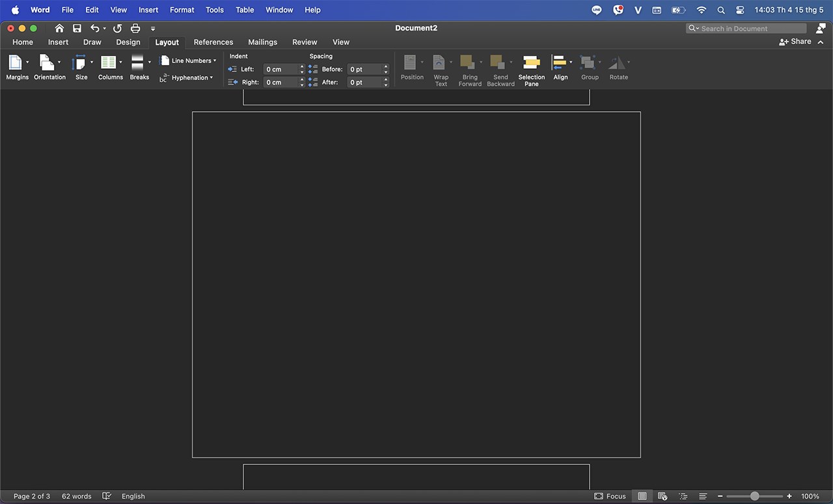Increase the left indent with stepper
Screen dimensions: 833x504
point(302,66)
